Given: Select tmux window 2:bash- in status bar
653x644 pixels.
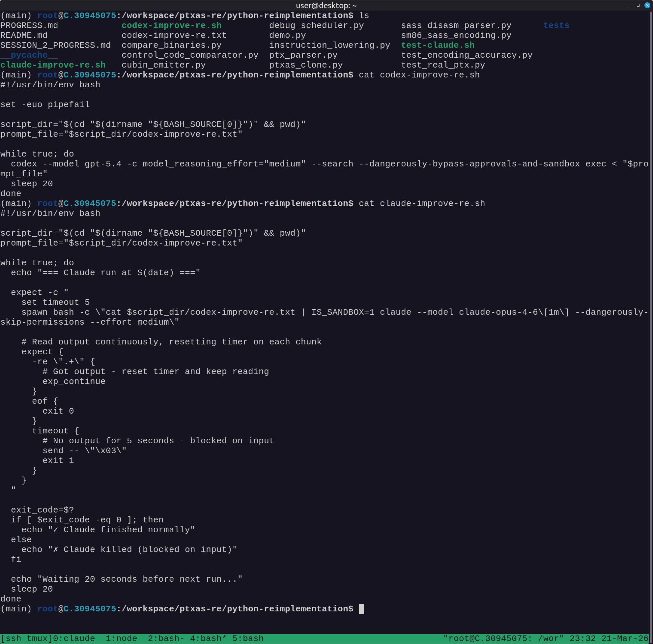Looking at the screenshot, I should 166,638.
